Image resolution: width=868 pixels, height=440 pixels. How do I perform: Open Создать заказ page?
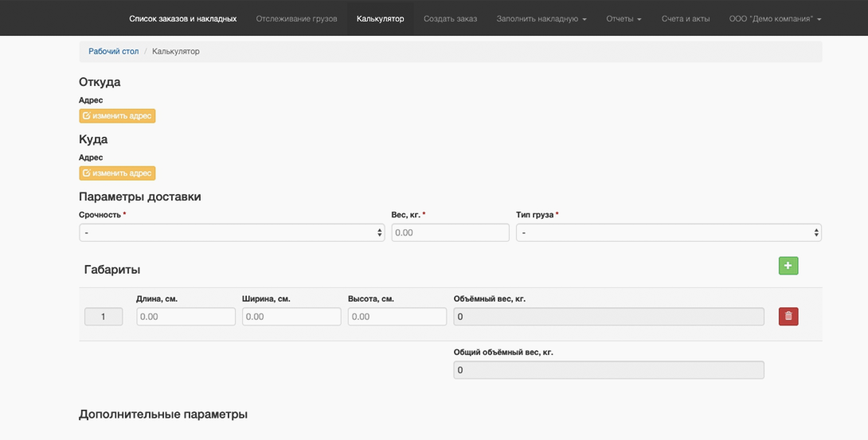tap(450, 19)
